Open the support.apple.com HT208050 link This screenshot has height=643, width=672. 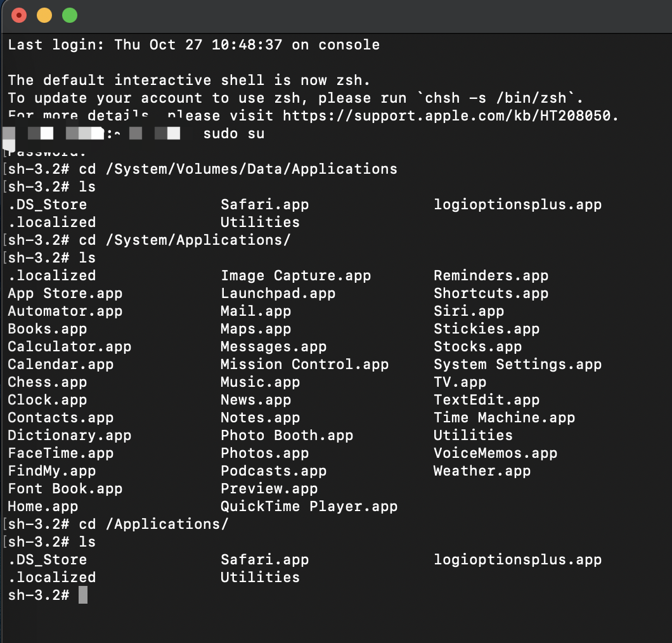[450, 115]
